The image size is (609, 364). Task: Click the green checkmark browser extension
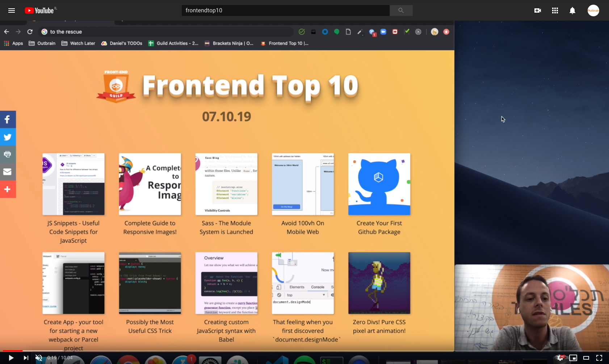[302, 32]
